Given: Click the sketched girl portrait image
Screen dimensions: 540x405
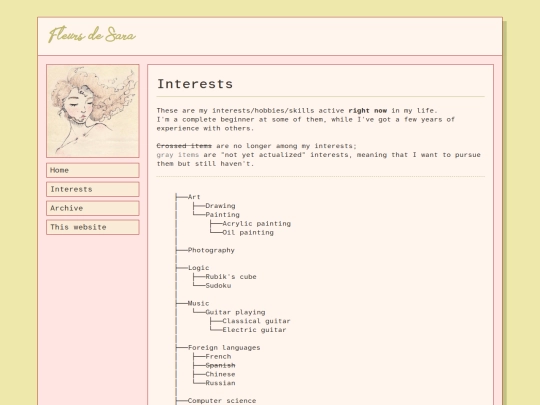Looking at the screenshot, I should (x=93, y=111).
